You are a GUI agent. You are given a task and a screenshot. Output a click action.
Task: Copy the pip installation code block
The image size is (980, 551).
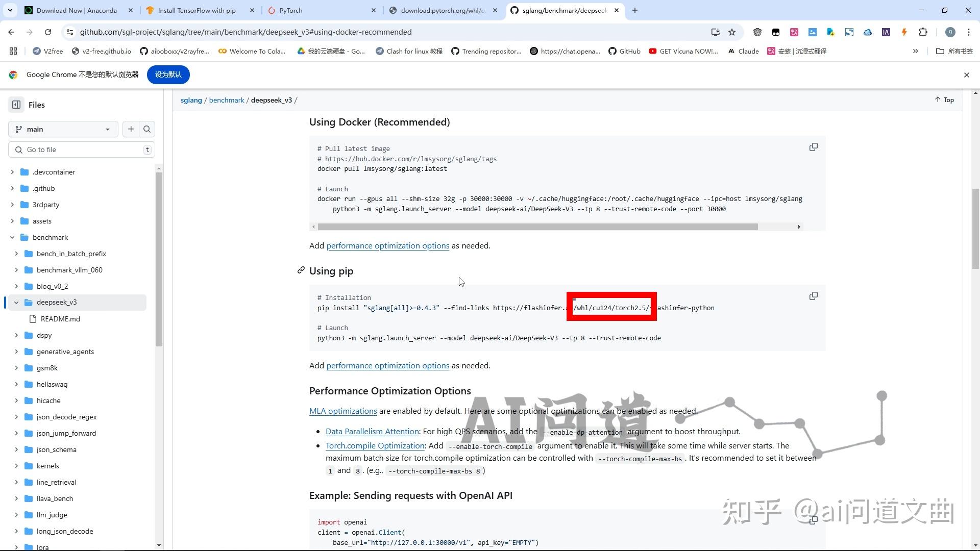(813, 296)
